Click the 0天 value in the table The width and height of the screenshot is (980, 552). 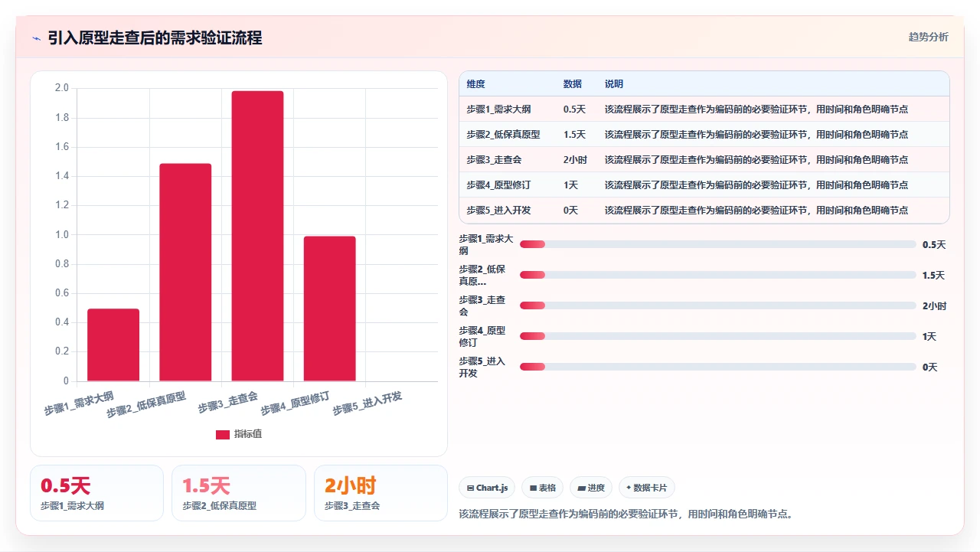click(x=570, y=210)
